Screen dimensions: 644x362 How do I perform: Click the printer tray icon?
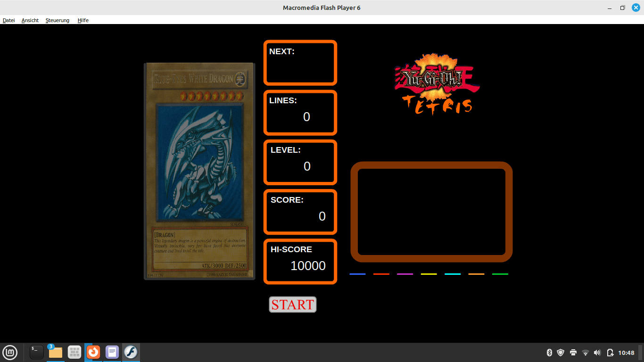[573, 353]
